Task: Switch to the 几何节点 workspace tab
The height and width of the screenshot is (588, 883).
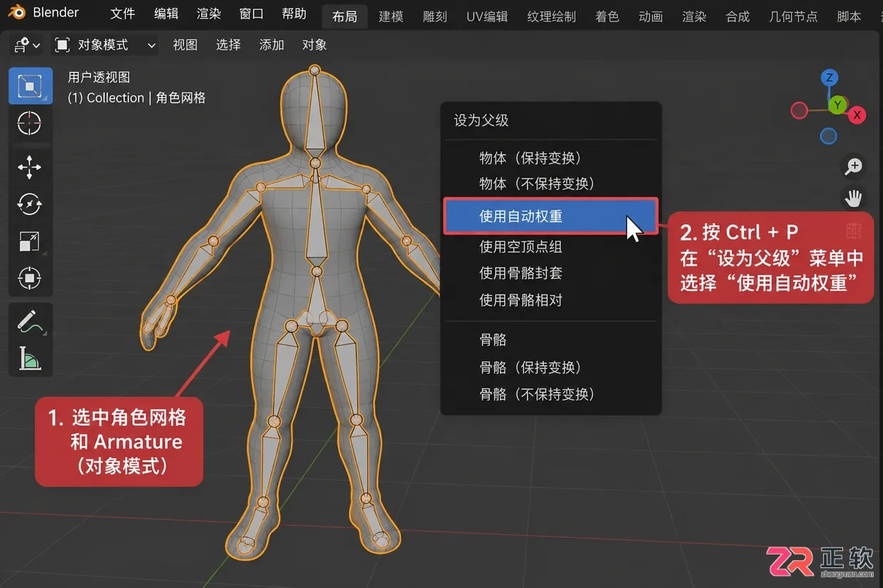Action: [x=793, y=16]
